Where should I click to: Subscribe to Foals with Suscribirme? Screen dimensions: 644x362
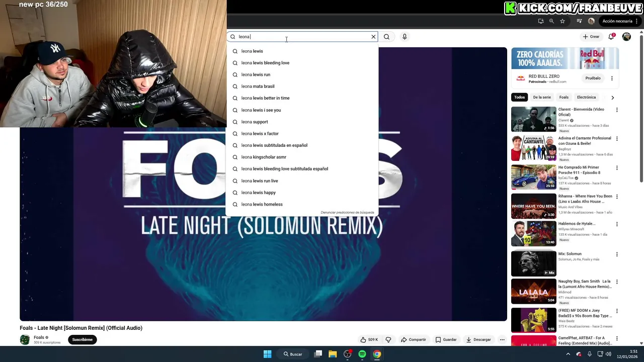[82, 340]
